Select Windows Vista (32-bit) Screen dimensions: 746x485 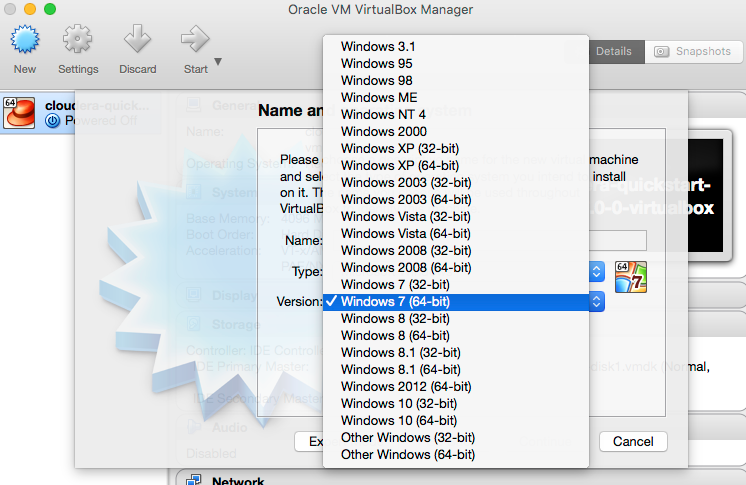click(x=456, y=217)
